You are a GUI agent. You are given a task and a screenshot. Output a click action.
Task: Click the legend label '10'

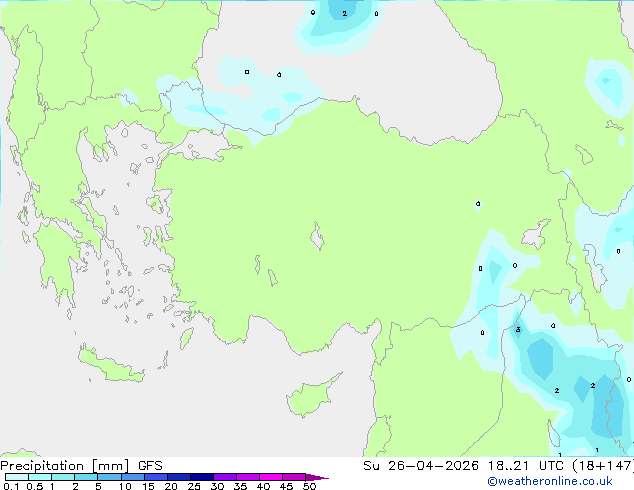coord(125,486)
